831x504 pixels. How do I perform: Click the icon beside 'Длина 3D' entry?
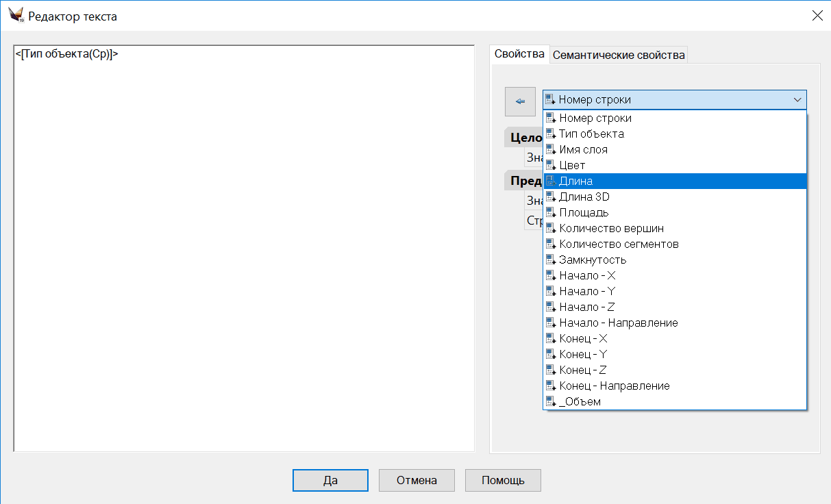coord(550,197)
